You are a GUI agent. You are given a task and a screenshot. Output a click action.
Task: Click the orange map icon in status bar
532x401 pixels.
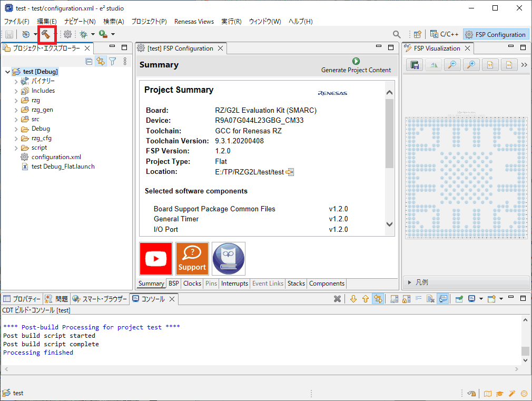tap(488, 394)
